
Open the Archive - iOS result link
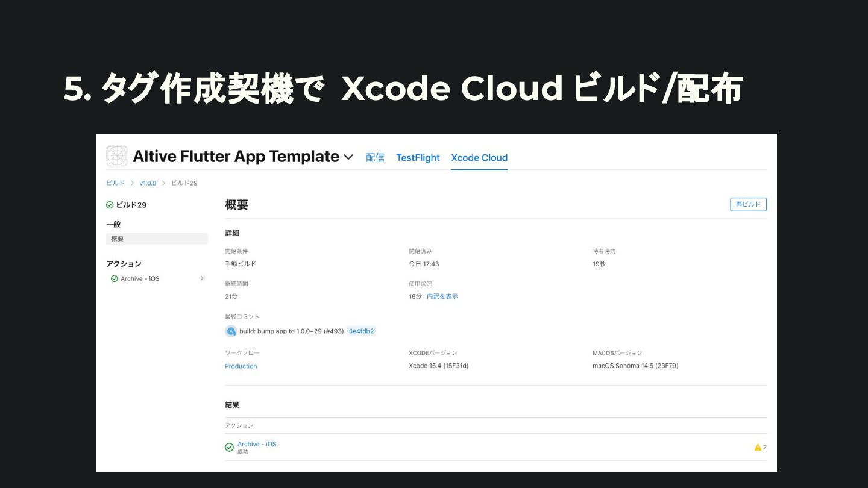[257, 444]
